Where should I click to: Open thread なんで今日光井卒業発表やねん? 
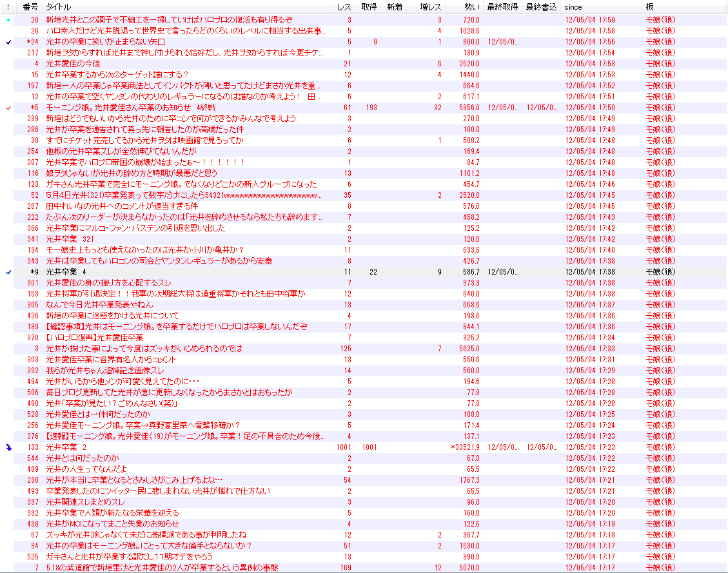(x=99, y=305)
